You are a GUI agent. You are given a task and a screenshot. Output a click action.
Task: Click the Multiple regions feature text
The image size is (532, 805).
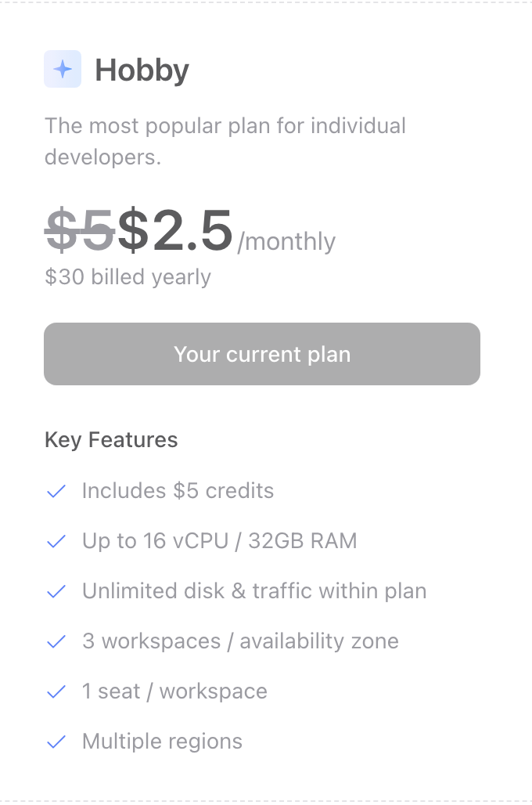point(162,742)
